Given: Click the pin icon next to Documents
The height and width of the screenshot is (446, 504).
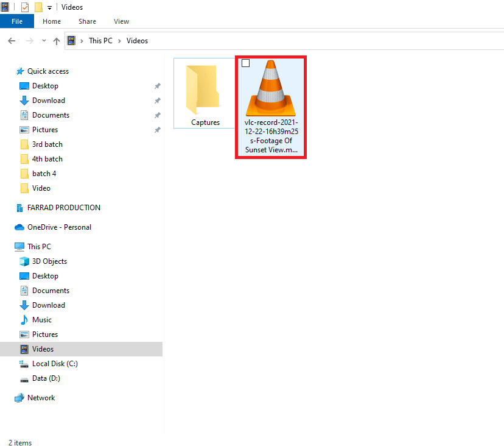Looking at the screenshot, I should [x=157, y=115].
